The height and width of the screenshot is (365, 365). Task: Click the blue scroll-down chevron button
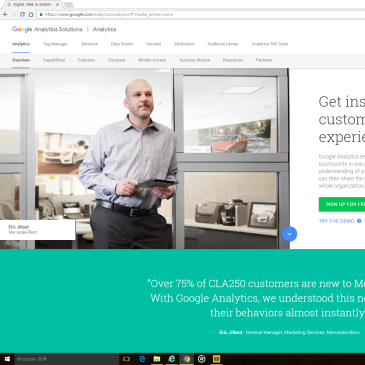pos(289,234)
